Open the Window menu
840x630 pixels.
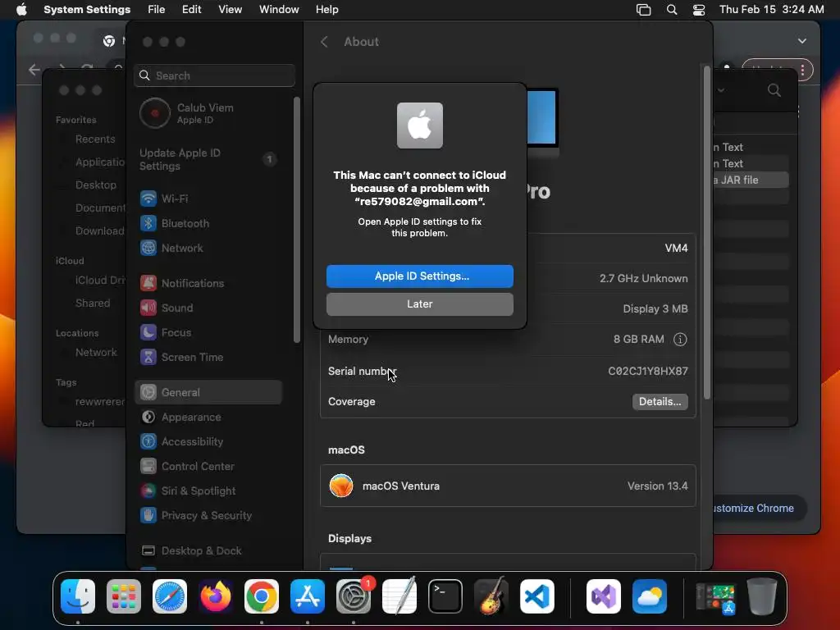279,10
